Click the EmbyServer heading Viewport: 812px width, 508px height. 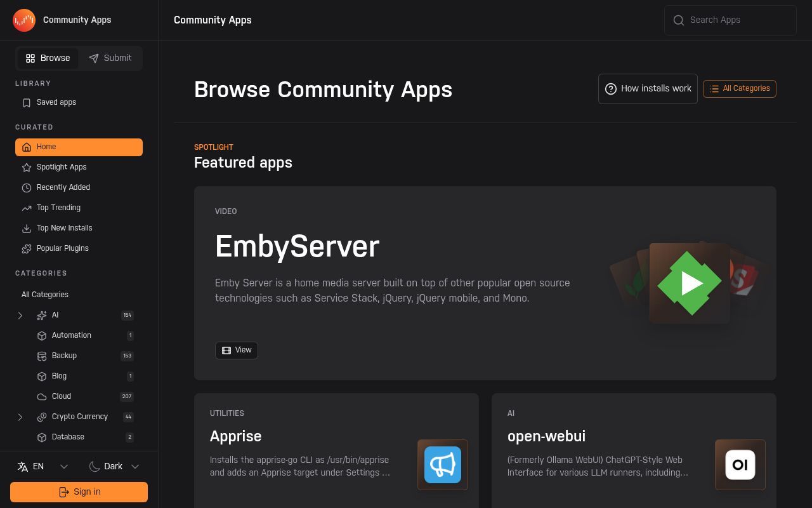(297, 246)
